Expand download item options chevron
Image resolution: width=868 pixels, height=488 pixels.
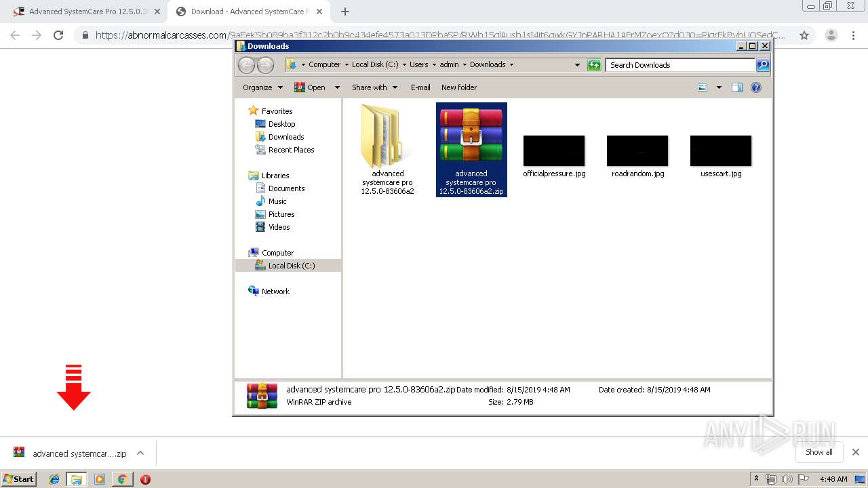pyautogui.click(x=140, y=453)
